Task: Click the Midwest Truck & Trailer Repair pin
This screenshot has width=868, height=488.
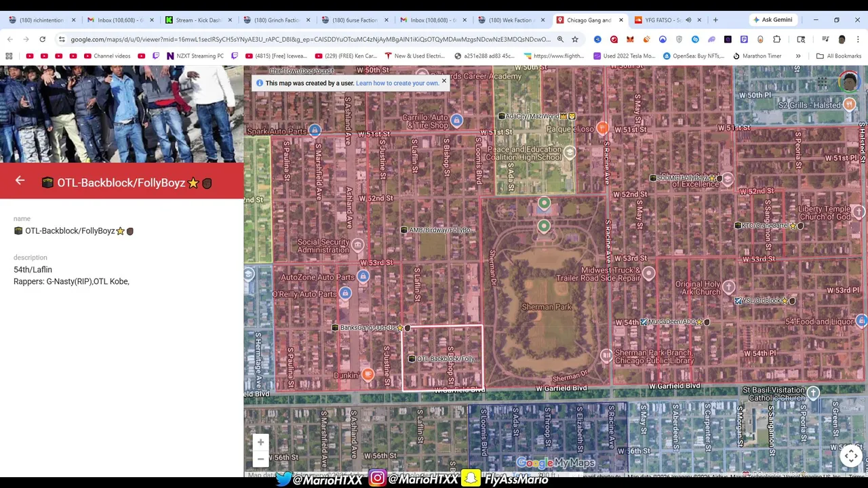Action: (x=648, y=273)
